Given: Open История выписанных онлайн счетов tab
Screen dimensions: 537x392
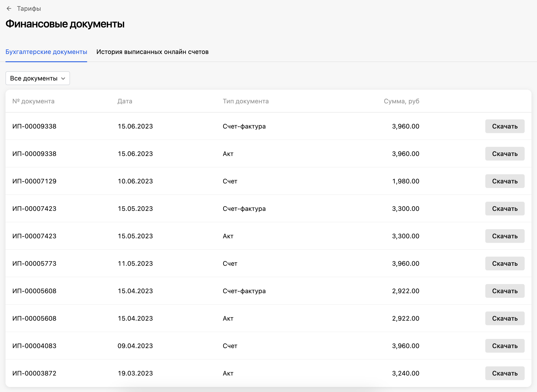Looking at the screenshot, I should pos(152,52).
